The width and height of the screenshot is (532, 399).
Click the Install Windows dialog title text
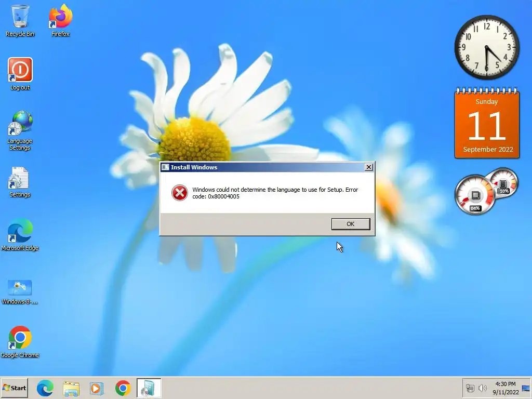coord(194,167)
